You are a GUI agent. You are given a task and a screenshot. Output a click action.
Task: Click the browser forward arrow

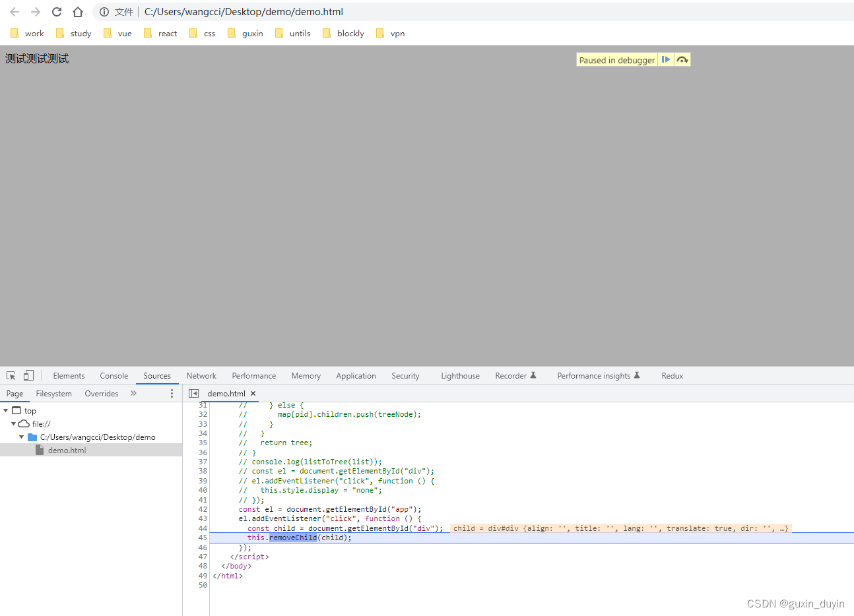36,12
